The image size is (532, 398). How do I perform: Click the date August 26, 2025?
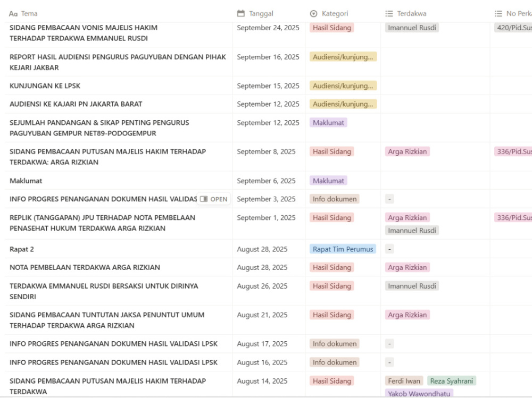(x=262, y=286)
